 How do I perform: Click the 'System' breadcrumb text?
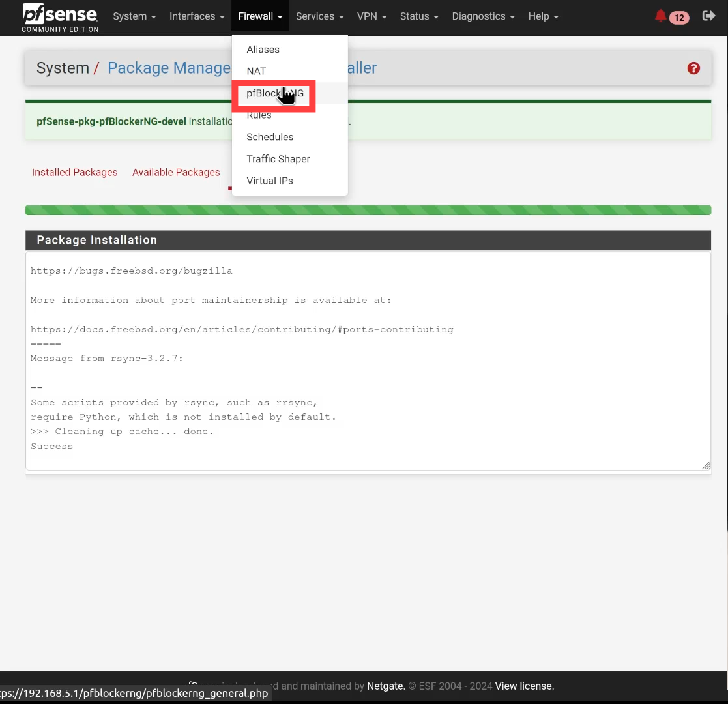click(x=63, y=68)
